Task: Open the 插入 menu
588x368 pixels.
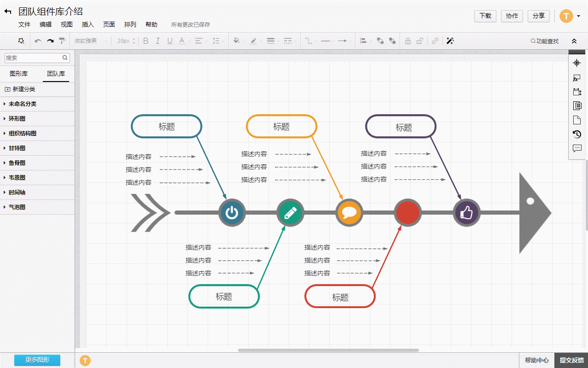Action: pos(88,25)
